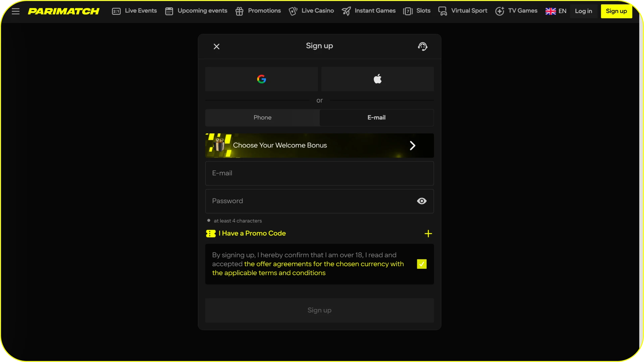Click the UK flag language icon
The width and height of the screenshot is (644, 362).
coord(550,11)
